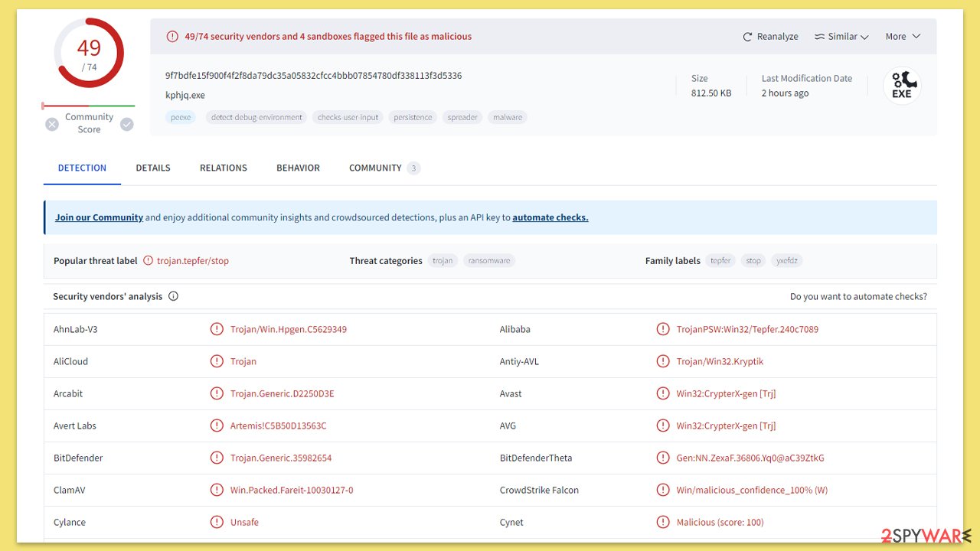Upvote the file with the community checkmark
The width and height of the screenshot is (980, 551).
click(x=127, y=123)
